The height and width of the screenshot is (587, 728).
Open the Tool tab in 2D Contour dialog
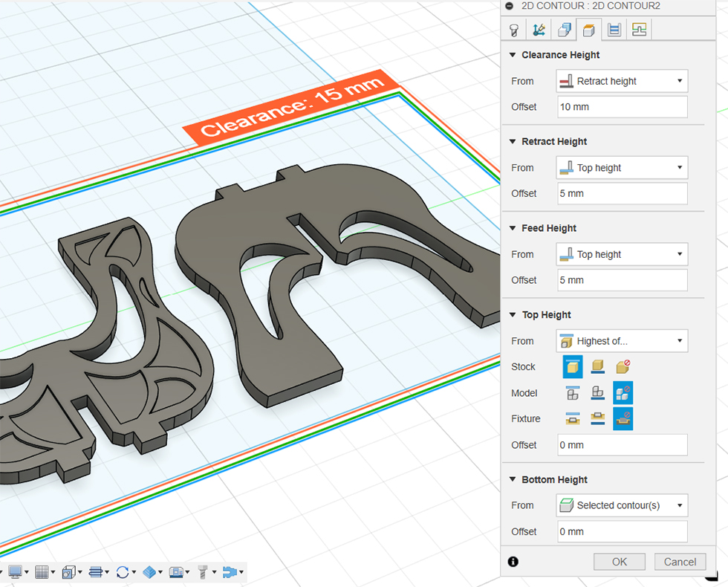click(513, 30)
